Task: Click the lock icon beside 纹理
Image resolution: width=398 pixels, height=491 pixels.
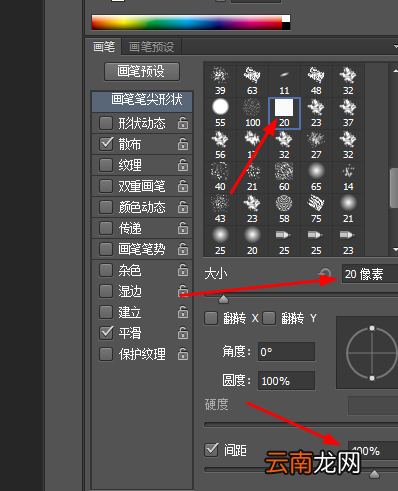Action: click(183, 165)
